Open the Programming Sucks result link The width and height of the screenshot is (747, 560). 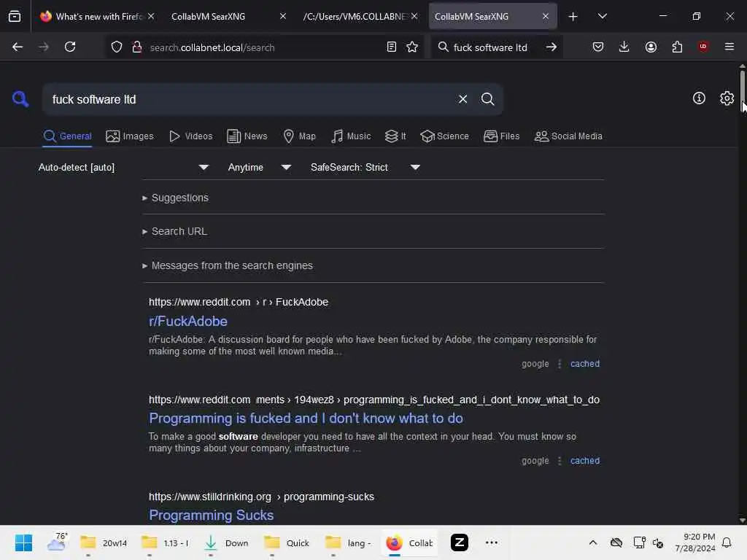tap(211, 516)
